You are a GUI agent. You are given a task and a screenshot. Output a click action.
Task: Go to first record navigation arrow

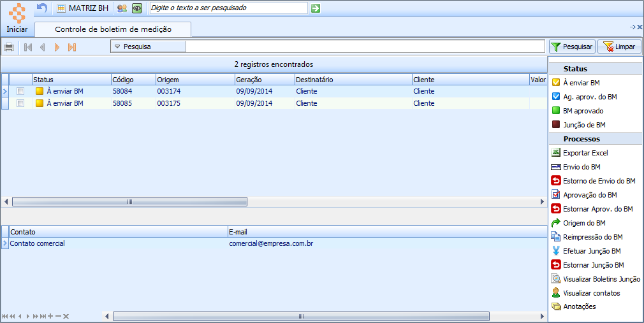tap(28, 47)
